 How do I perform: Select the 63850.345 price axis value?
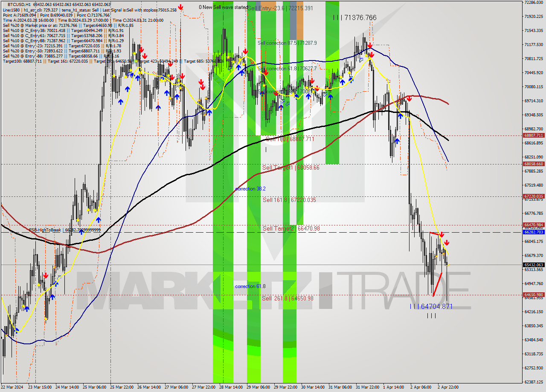coord(534,326)
